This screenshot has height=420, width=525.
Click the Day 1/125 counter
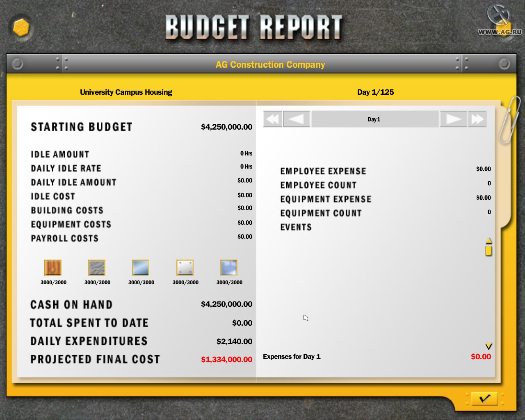375,92
